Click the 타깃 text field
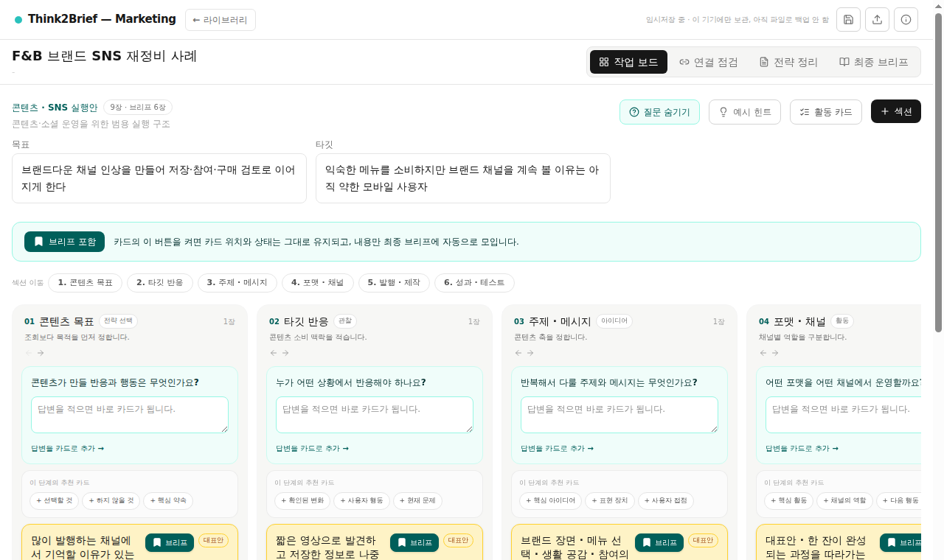Viewport: 944px width, 560px height. (x=463, y=178)
